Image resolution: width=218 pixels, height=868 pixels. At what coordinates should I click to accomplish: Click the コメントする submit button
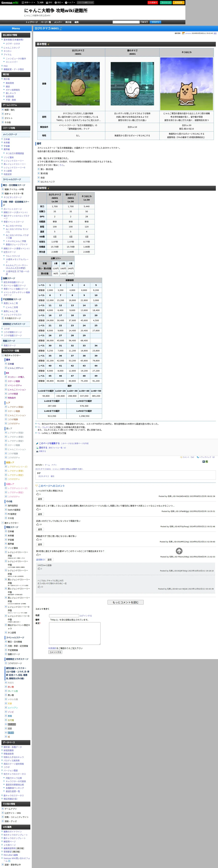tap(55, 652)
